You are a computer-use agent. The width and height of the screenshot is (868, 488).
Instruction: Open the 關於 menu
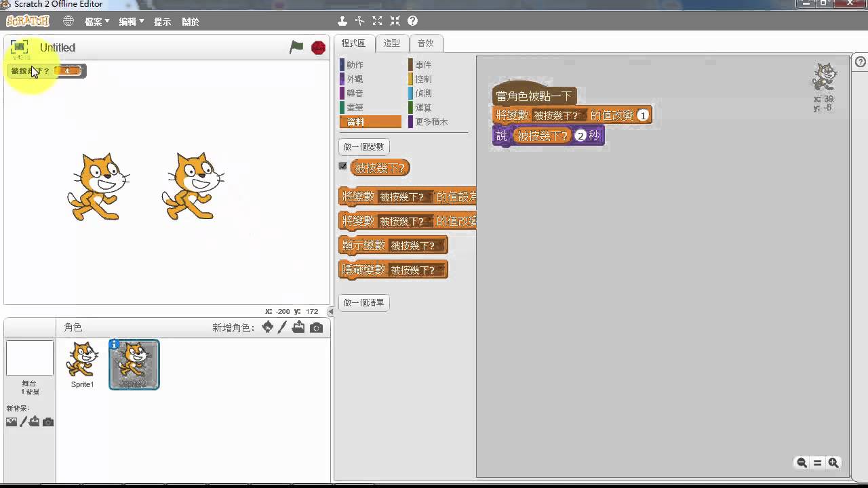(191, 22)
